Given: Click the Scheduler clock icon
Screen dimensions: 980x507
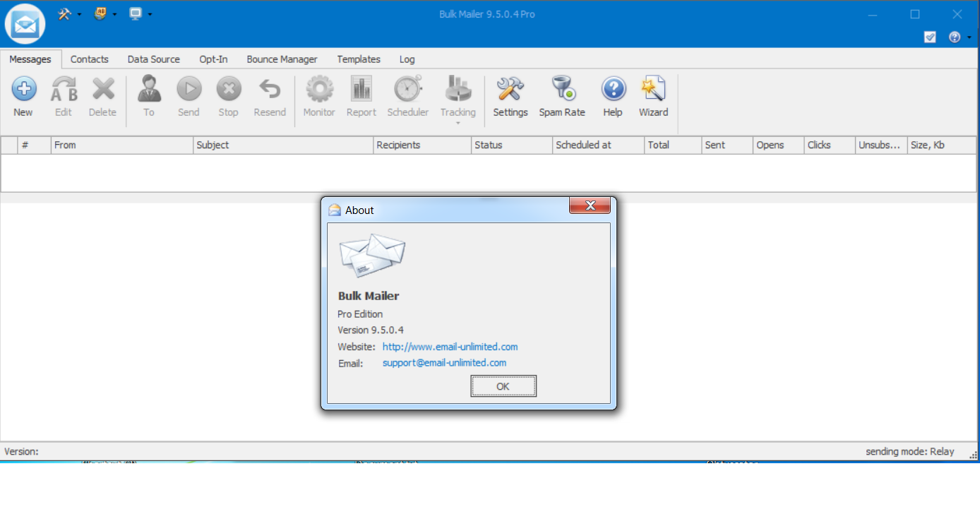Looking at the screenshot, I should (407, 90).
